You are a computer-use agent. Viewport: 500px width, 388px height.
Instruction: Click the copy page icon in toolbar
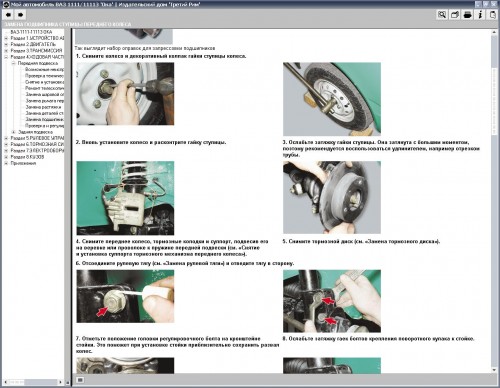coord(493,15)
